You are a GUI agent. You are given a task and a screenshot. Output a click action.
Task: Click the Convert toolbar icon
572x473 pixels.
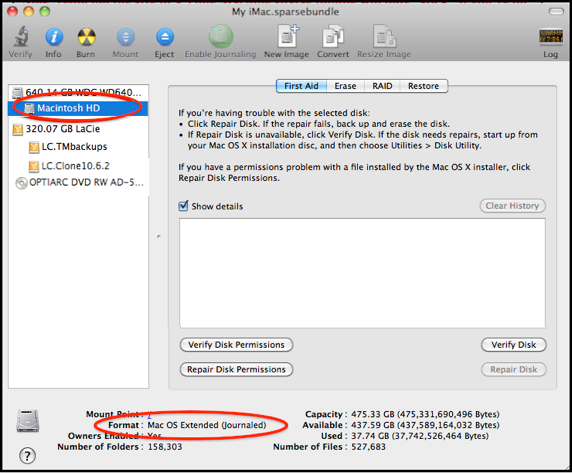(x=333, y=36)
